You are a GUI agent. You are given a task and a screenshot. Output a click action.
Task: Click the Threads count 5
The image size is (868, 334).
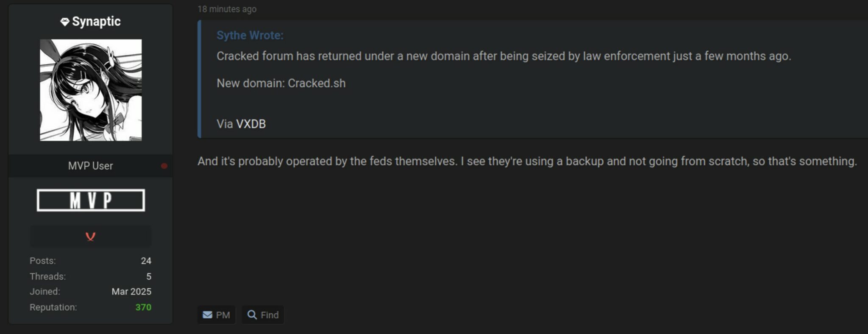point(149,276)
